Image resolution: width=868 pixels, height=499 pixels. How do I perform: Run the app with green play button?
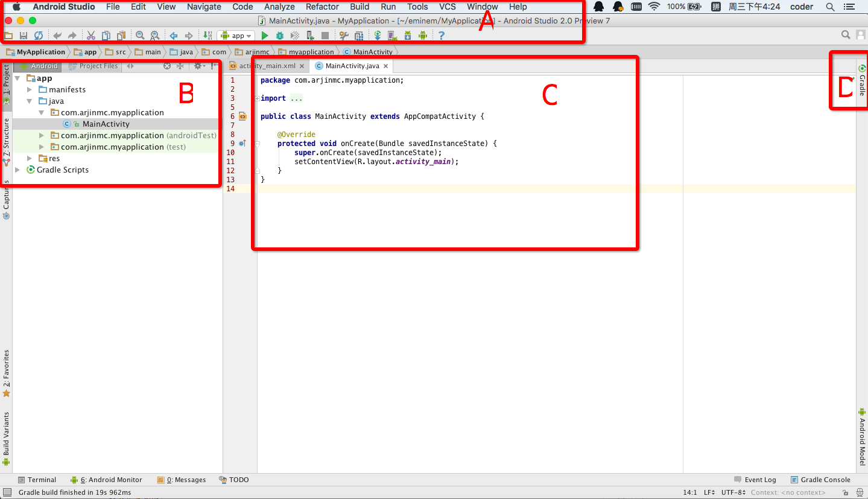coord(265,36)
